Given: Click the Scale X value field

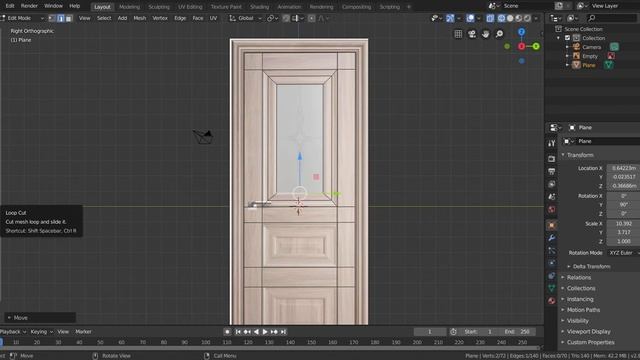Looking at the screenshot, I should (x=623, y=224).
